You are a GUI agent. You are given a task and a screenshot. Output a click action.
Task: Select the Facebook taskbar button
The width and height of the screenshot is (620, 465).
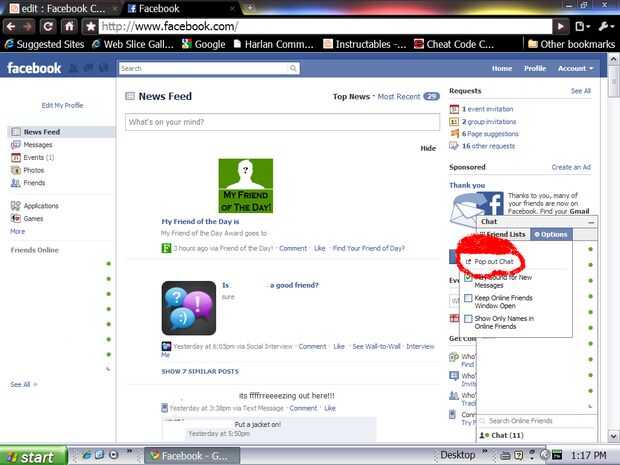(x=192, y=456)
